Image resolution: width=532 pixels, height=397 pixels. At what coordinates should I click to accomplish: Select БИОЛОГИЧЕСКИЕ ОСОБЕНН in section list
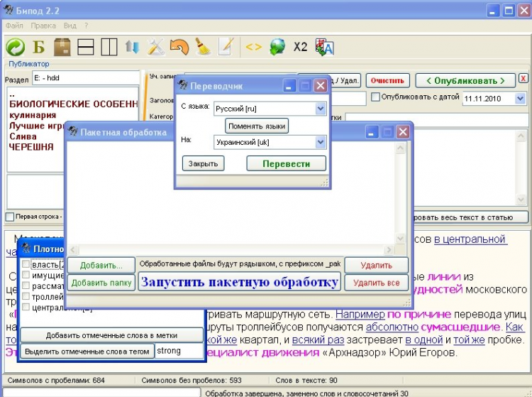[74, 104]
